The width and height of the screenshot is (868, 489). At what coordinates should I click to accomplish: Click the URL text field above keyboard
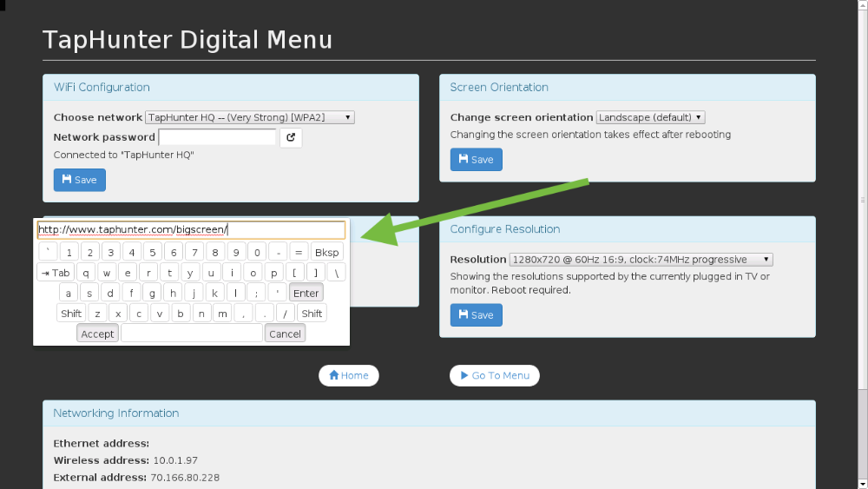(x=192, y=230)
